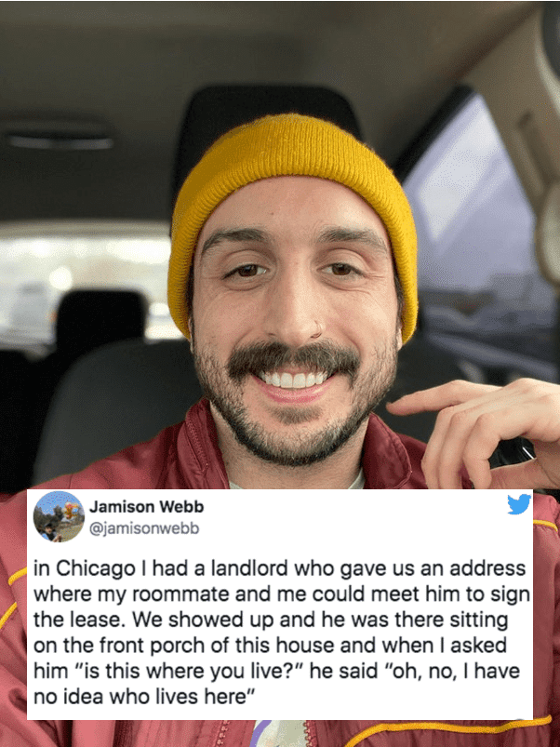Click the word Chicago in the tweet
This screenshot has height=747, width=560.
click(x=96, y=568)
